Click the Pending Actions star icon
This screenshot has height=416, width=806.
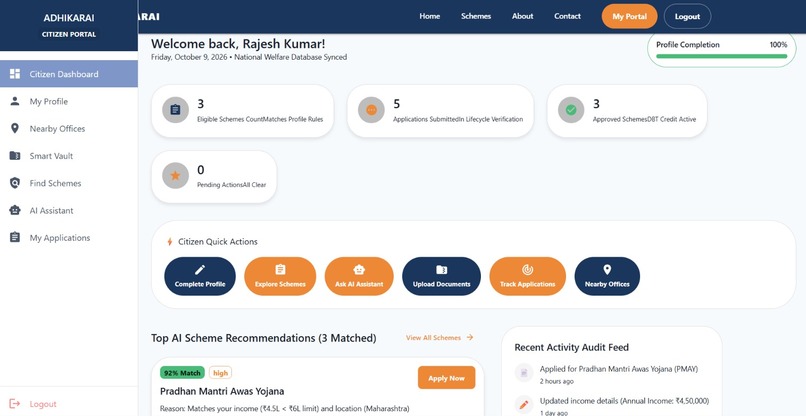pyautogui.click(x=175, y=175)
